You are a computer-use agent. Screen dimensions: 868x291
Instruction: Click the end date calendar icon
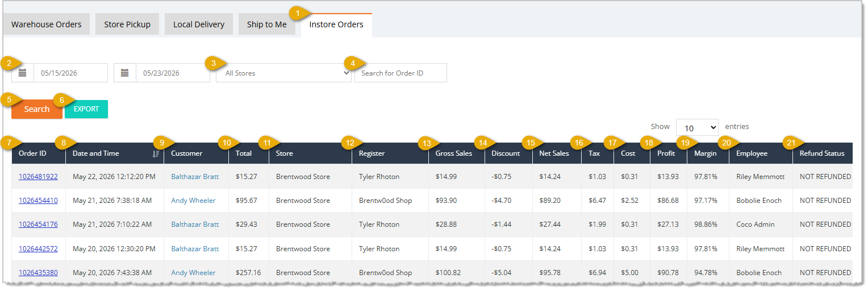pos(125,73)
